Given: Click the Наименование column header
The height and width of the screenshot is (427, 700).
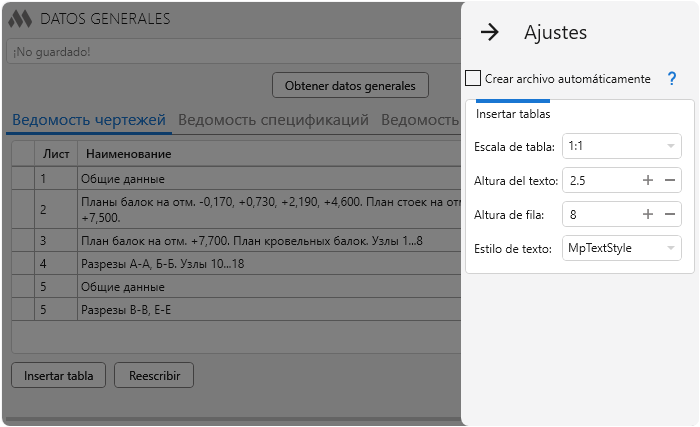Looking at the screenshot, I should (128, 154).
